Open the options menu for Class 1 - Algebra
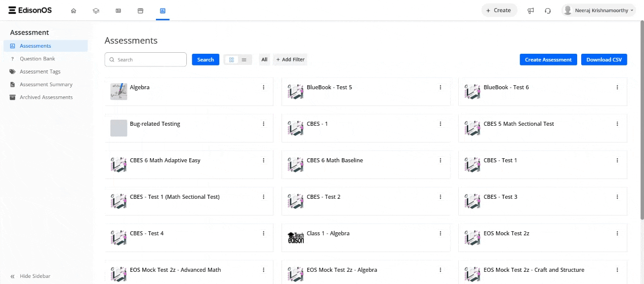 440,233
